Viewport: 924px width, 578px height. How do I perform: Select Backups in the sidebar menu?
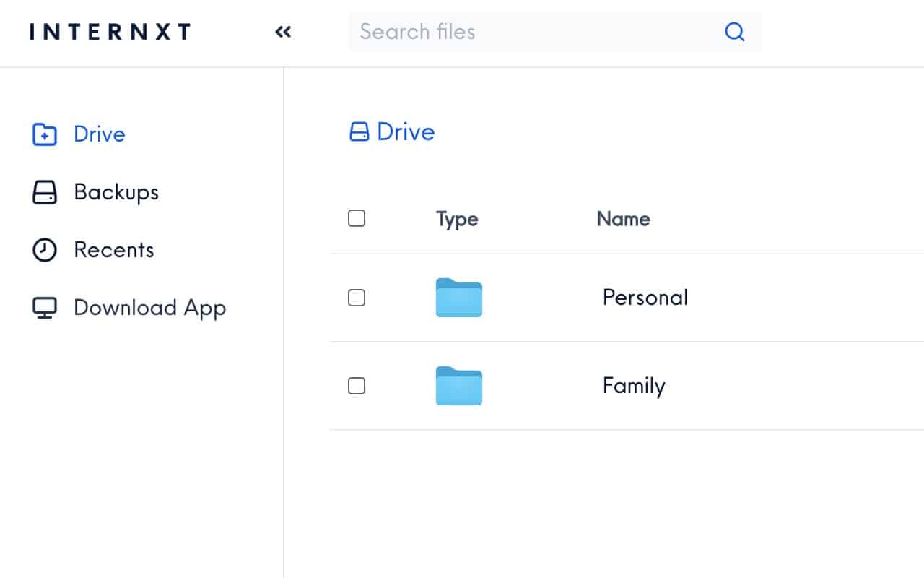[115, 191]
